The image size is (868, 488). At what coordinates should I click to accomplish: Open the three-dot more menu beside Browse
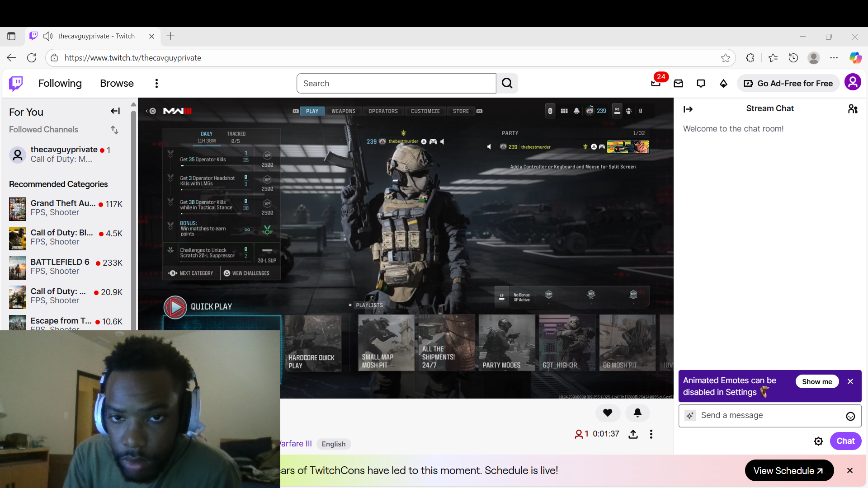(x=156, y=83)
